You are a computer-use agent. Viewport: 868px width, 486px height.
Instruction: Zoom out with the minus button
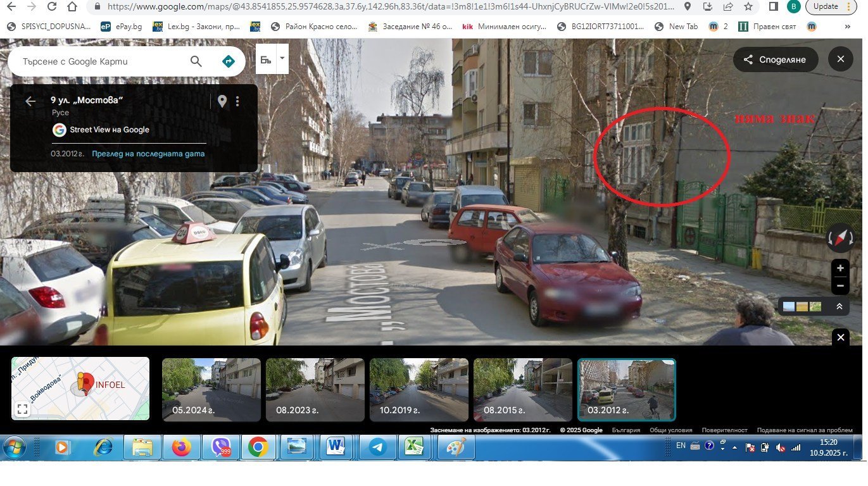point(840,286)
